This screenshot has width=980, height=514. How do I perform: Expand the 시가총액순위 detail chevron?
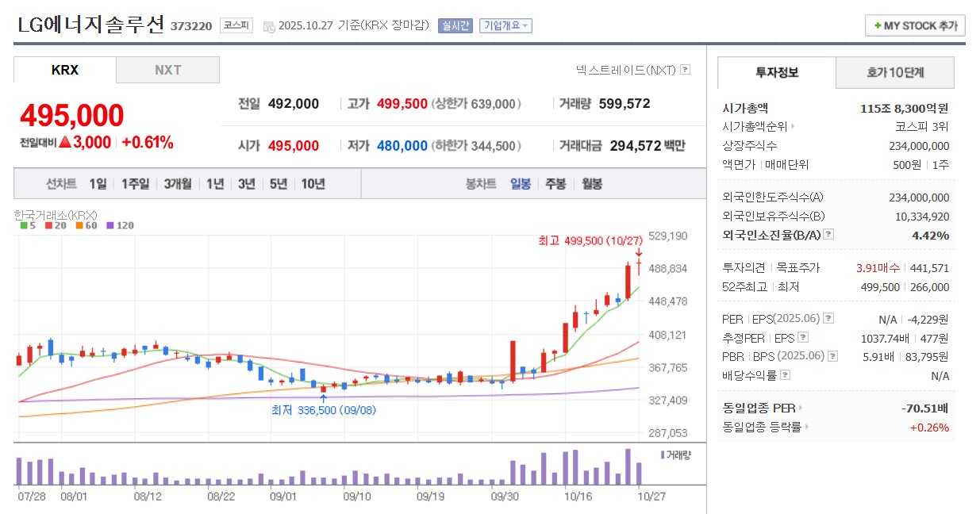pyautogui.click(x=794, y=126)
